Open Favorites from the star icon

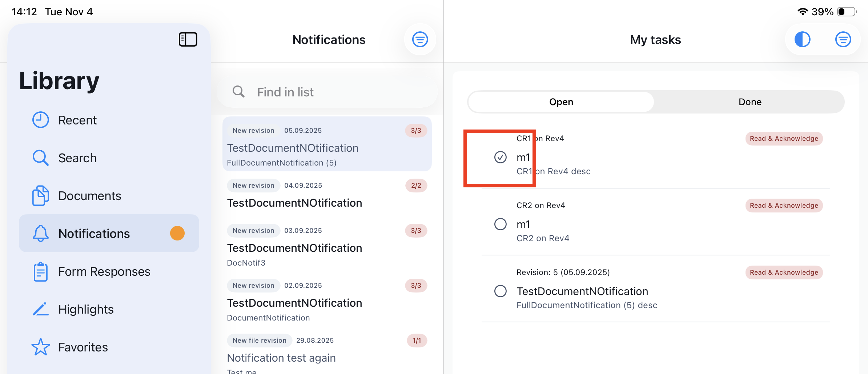(40, 347)
